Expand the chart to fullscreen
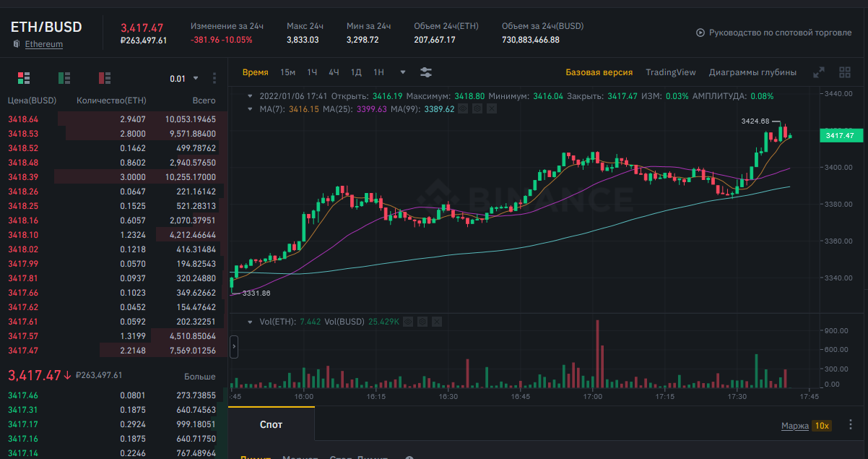The height and width of the screenshot is (459, 868). tap(819, 72)
